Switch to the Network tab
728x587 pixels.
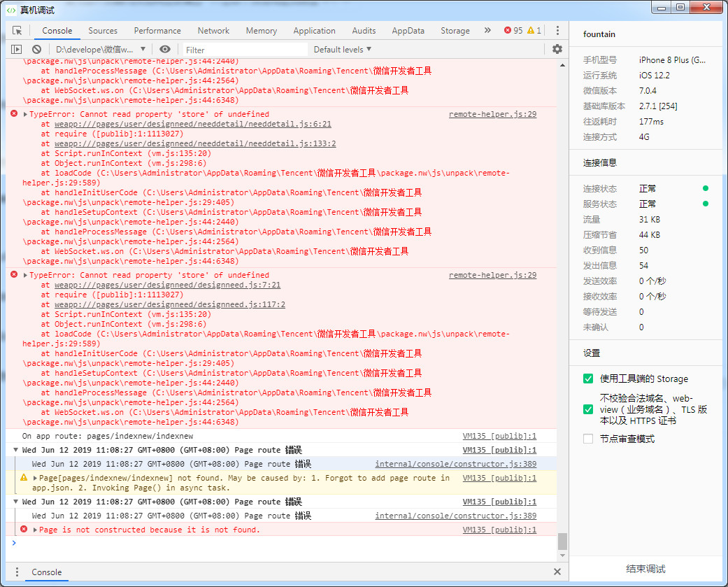click(213, 31)
